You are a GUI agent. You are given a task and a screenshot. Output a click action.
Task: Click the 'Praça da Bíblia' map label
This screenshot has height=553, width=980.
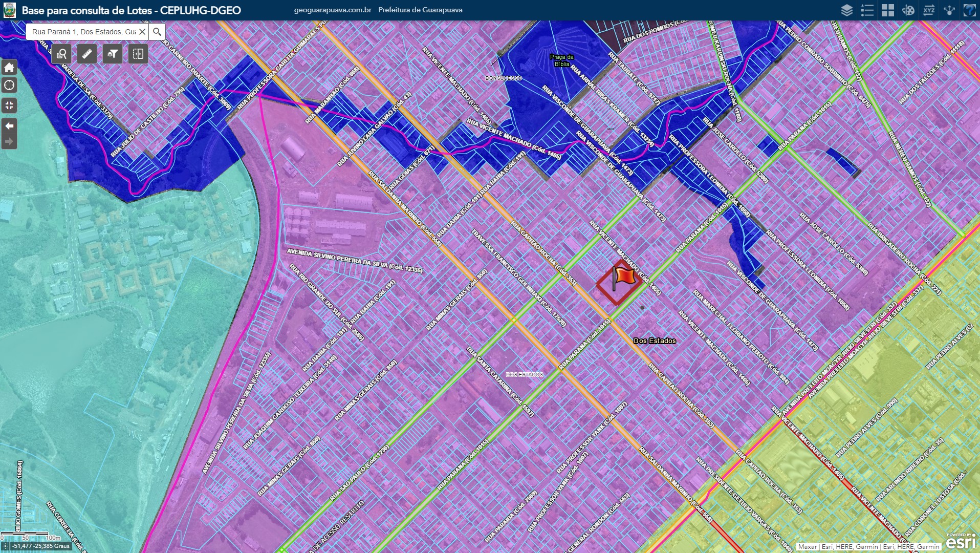click(562, 60)
